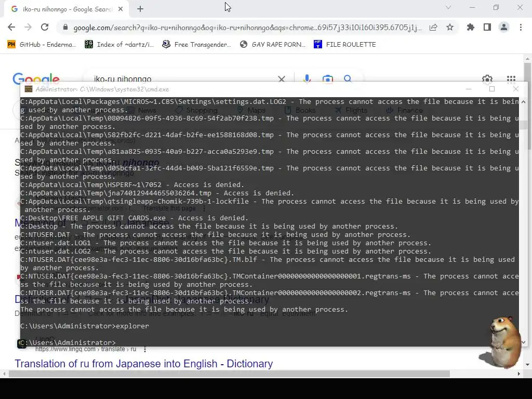Click the Chrome back arrow
The height and width of the screenshot is (399, 532).
coord(11,27)
